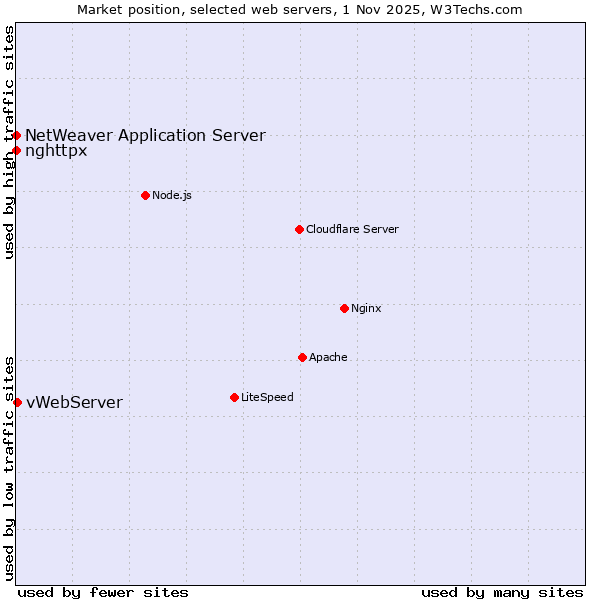Click the 'used by many sites' axis label

502,592
